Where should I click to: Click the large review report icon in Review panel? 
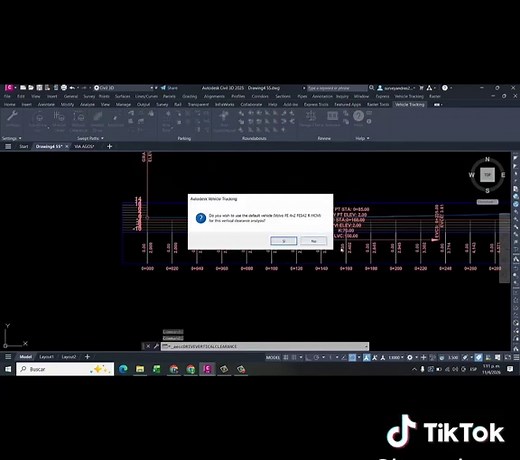click(332, 116)
